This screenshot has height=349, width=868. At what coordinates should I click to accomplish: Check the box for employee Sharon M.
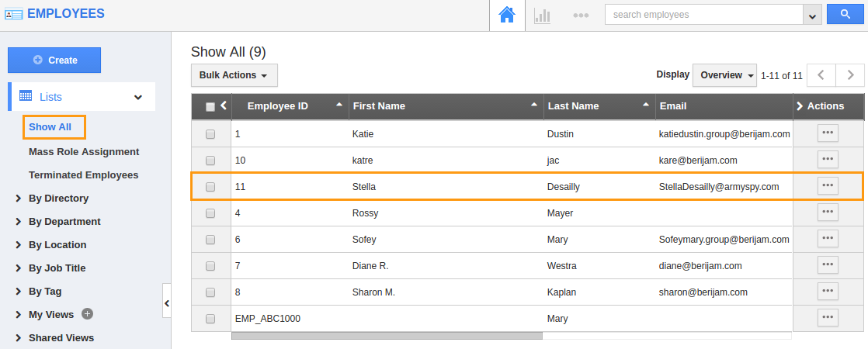(210, 292)
